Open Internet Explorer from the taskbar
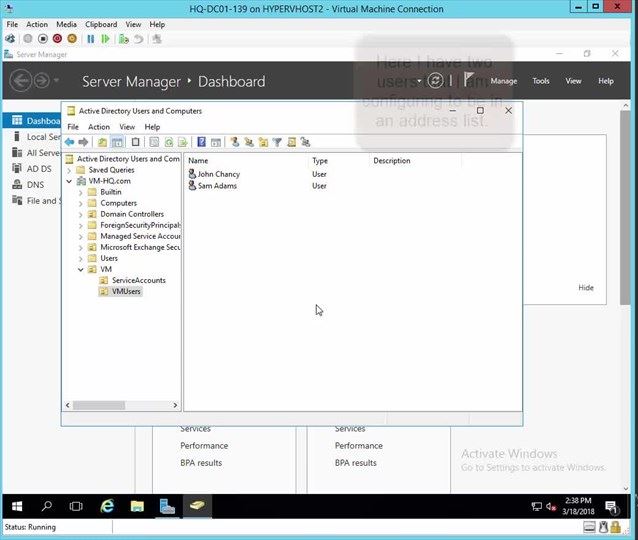Viewport: 638px width, 540px height. click(x=107, y=506)
